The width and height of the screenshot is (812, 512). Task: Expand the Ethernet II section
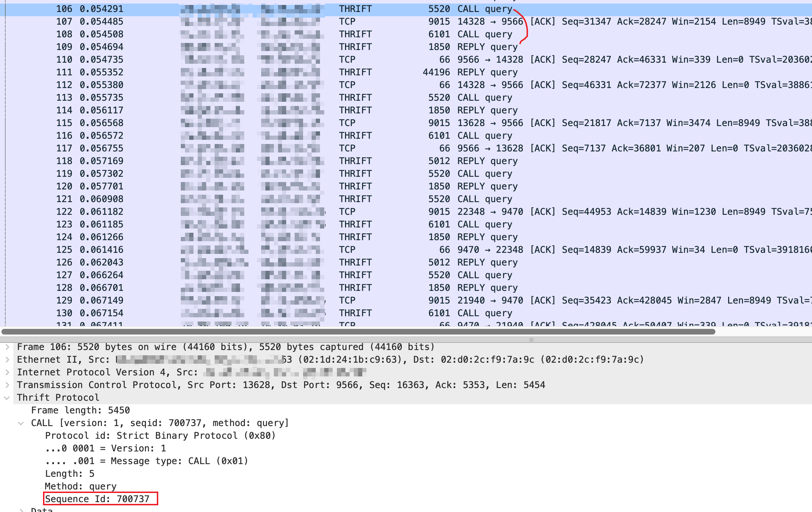coord(7,360)
